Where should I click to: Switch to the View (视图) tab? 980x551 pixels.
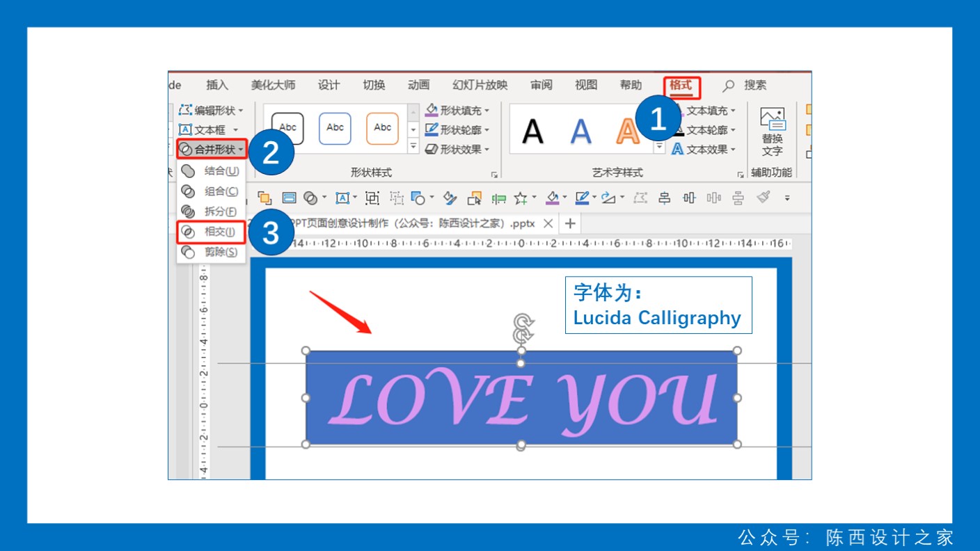(x=586, y=85)
